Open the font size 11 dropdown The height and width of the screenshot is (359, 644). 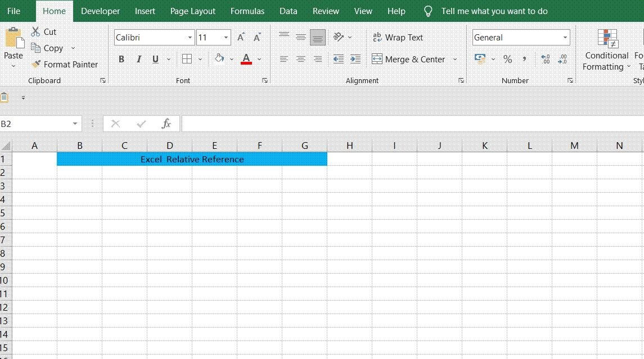(226, 37)
